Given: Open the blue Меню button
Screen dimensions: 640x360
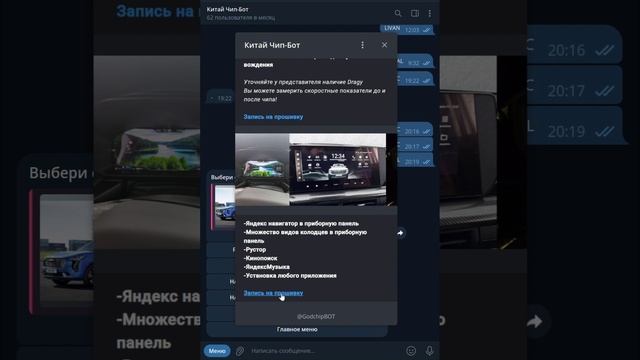Looking at the screenshot, I should click(217, 351).
